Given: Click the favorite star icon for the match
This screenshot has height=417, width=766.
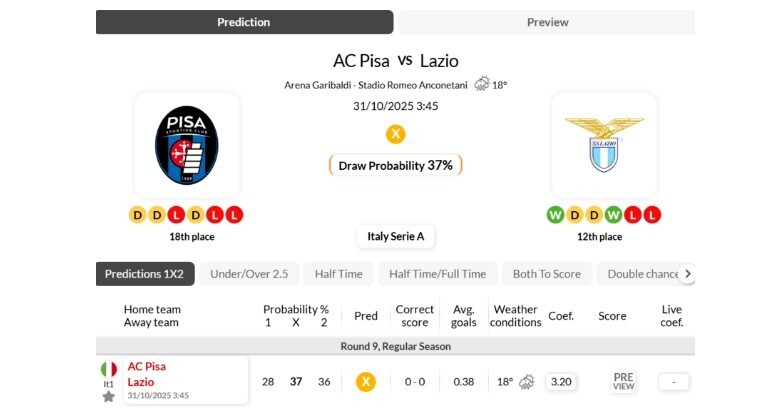Looking at the screenshot, I should coord(108,396).
